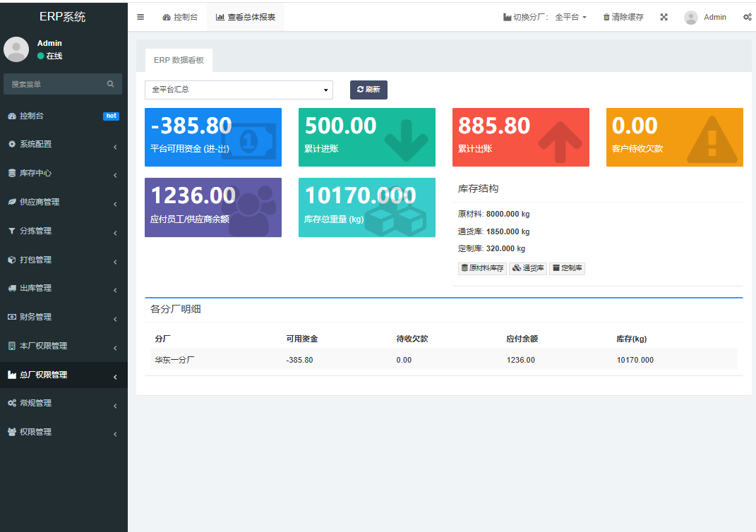Click the money icon next to 财务管理
This screenshot has width=756, height=532.
click(x=12, y=317)
